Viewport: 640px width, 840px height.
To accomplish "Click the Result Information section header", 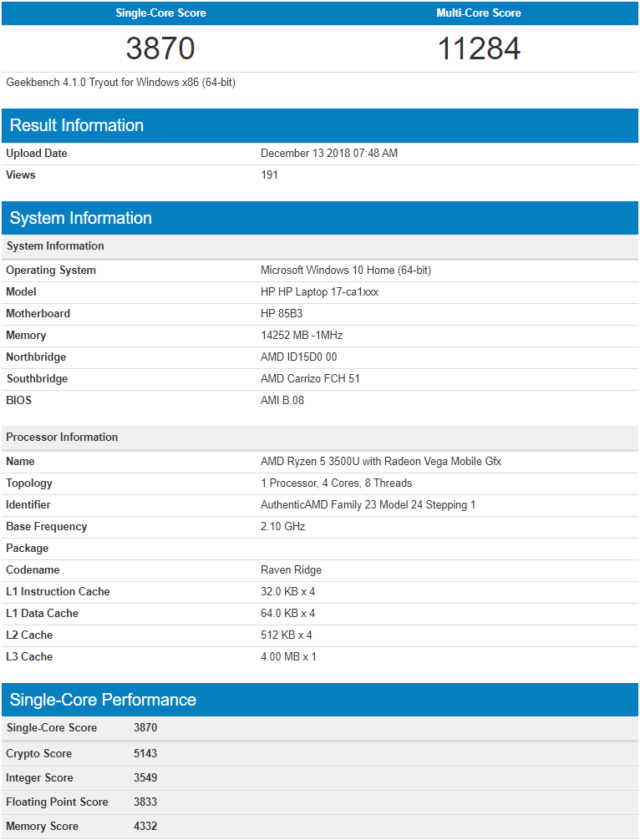I will click(77, 125).
